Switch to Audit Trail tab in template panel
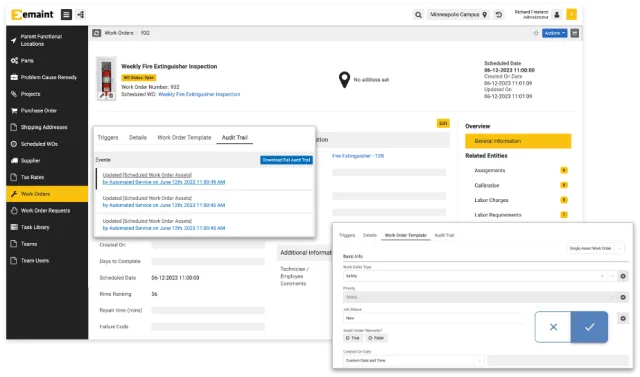Screen dimensions: 640x377 [444, 235]
